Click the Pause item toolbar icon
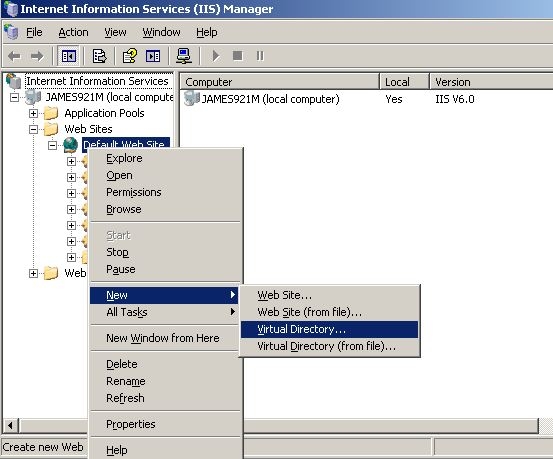 coord(260,56)
